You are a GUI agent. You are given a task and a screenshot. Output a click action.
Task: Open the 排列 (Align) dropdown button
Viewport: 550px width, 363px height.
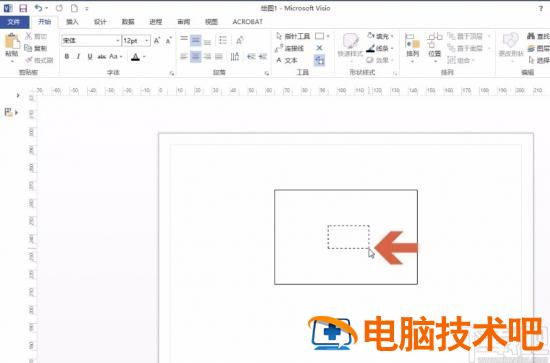[412, 48]
